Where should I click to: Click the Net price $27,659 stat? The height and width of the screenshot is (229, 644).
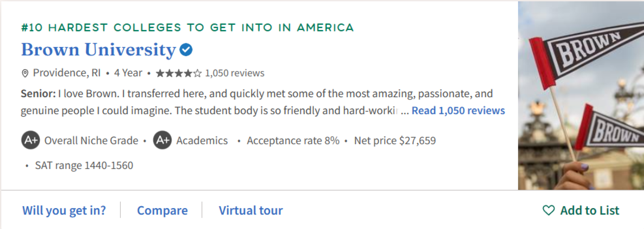tap(395, 141)
